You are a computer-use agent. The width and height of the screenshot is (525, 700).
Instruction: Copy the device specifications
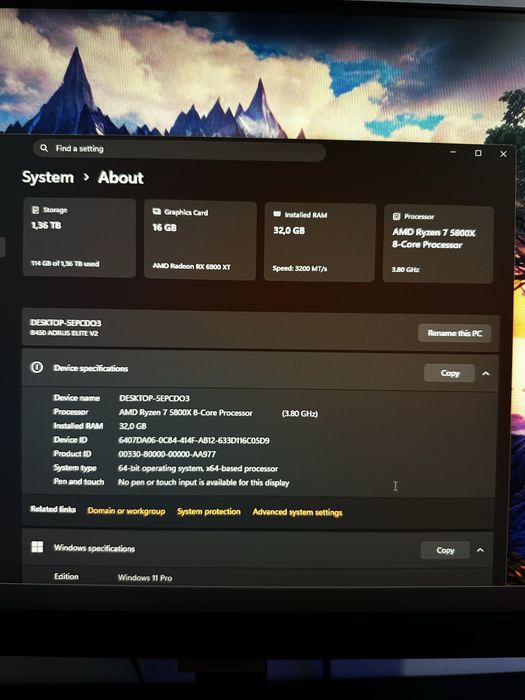449,373
